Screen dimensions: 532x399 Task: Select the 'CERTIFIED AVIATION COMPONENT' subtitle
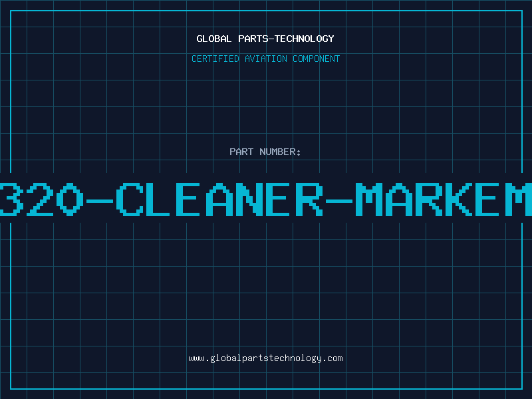tap(265, 59)
